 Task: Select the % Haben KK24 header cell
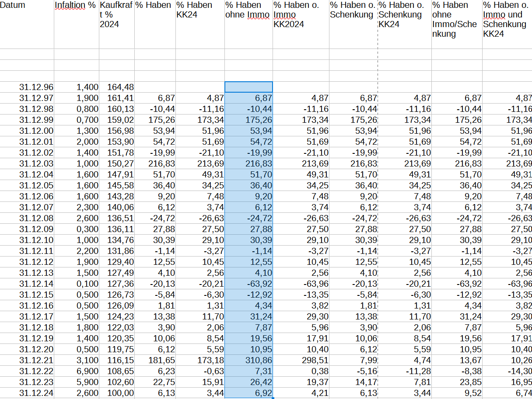click(200, 24)
